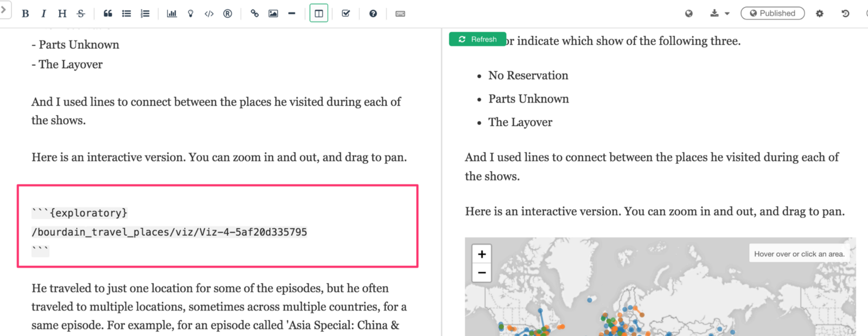Insert a numbered list
The height and width of the screenshot is (336, 868).
point(145,14)
